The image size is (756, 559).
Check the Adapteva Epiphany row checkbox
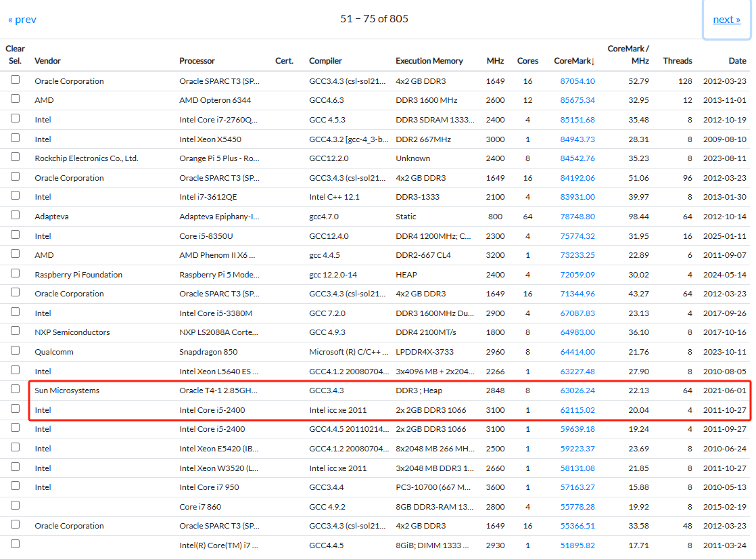(x=16, y=215)
